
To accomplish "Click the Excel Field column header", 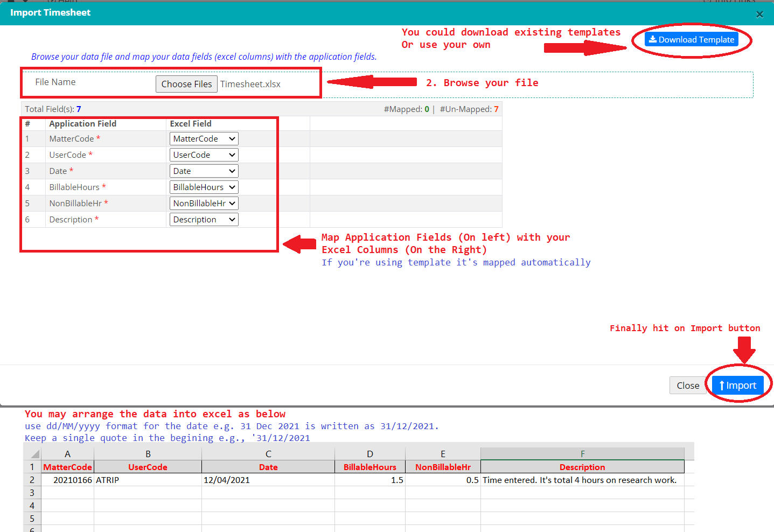I will pyautogui.click(x=191, y=124).
